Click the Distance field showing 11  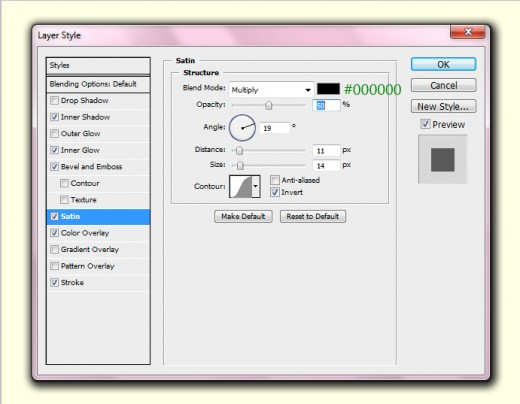point(326,151)
